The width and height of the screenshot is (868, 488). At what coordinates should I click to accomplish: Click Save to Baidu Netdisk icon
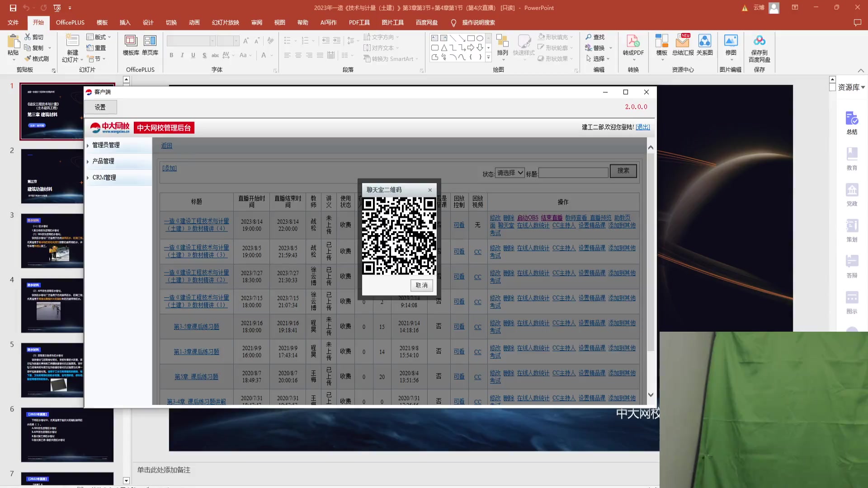tap(759, 41)
